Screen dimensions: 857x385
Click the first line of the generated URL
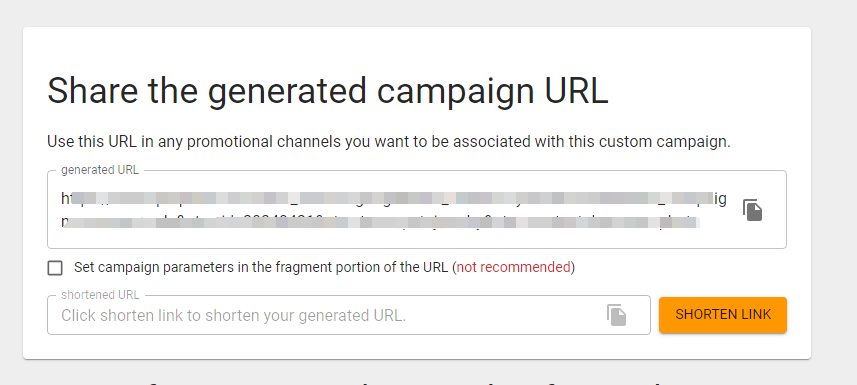tap(394, 199)
